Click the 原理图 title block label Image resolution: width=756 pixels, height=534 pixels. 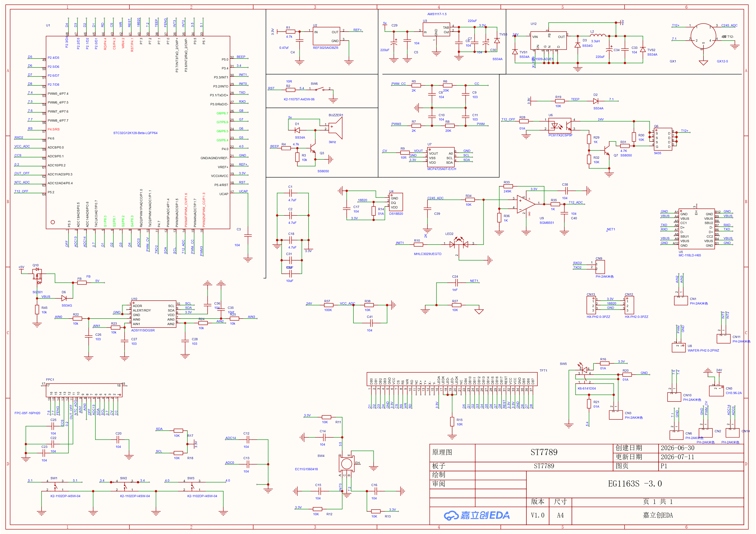coord(442,452)
